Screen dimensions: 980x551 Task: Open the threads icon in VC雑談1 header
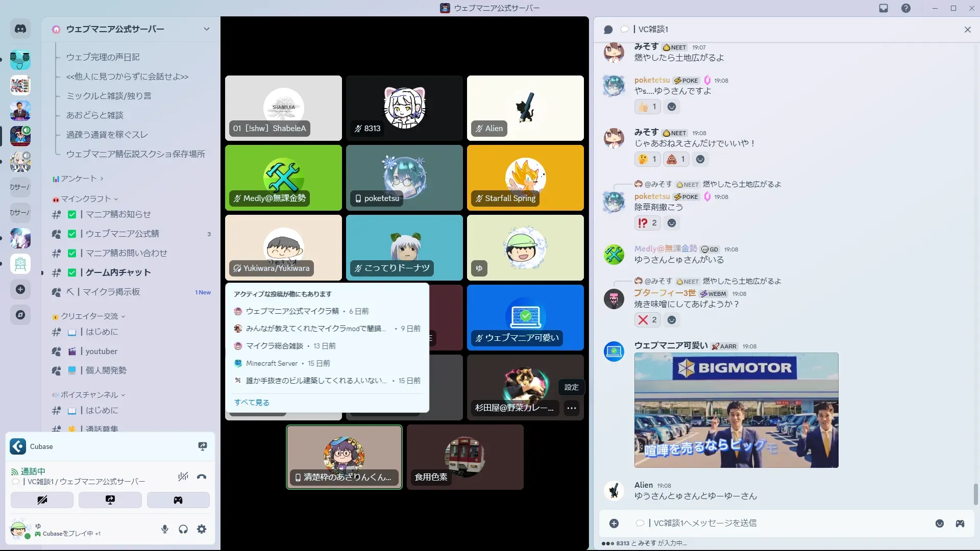point(608,30)
